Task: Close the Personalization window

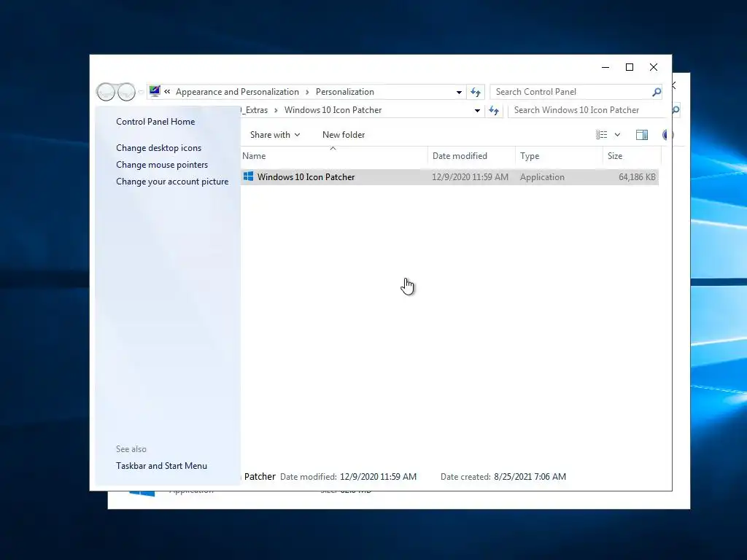Action: tap(654, 68)
